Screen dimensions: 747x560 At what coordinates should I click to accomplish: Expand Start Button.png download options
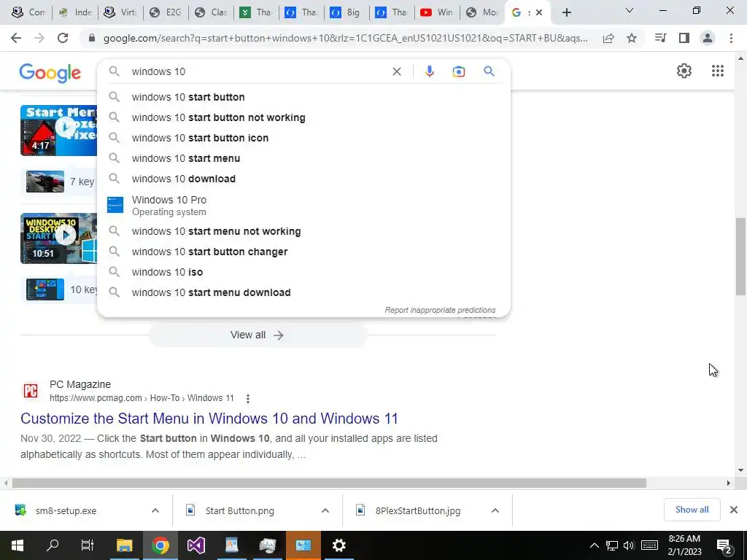(x=325, y=510)
